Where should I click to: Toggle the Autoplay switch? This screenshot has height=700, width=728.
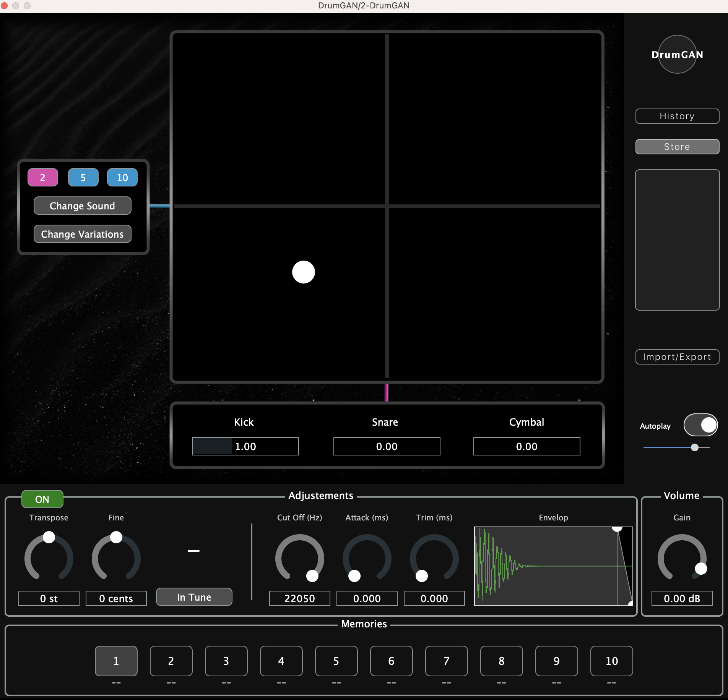pos(700,425)
